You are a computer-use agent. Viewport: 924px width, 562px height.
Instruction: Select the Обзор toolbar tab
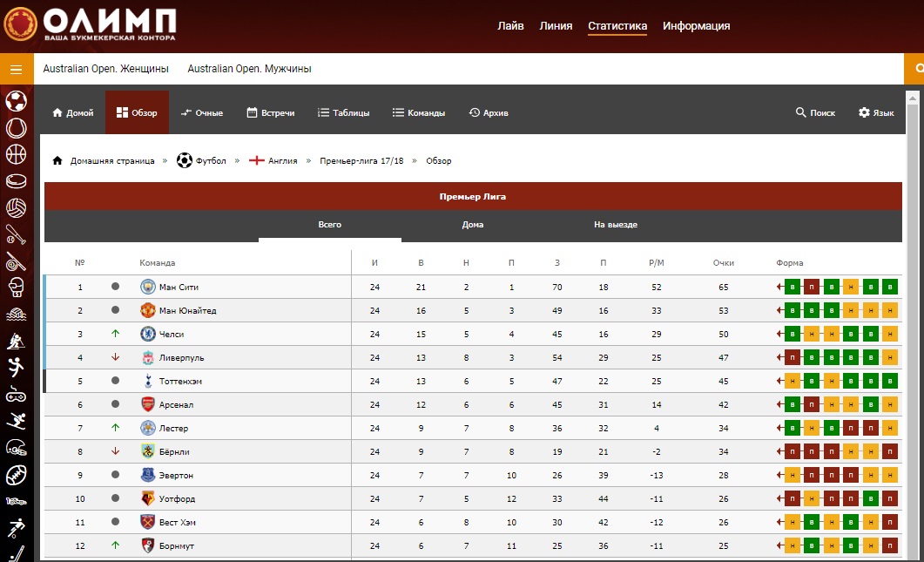[137, 112]
